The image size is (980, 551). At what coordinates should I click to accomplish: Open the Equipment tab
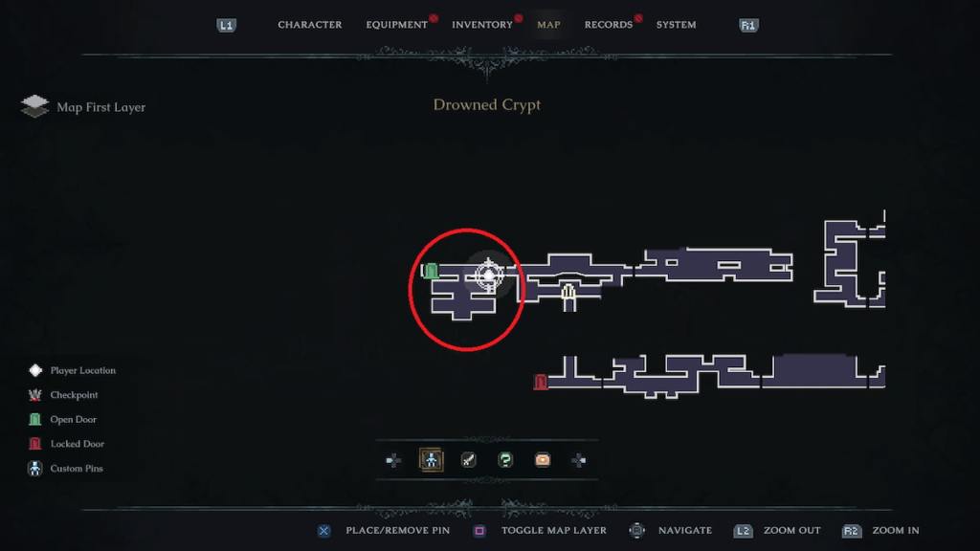point(397,24)
